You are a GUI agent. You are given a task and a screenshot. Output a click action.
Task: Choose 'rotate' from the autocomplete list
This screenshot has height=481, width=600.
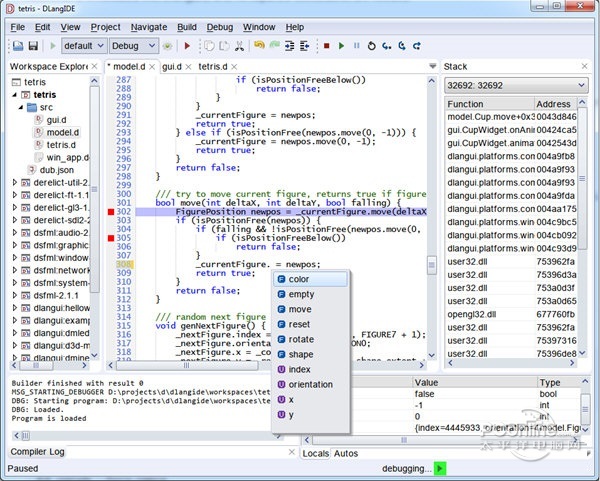click(x=301, y=339)
